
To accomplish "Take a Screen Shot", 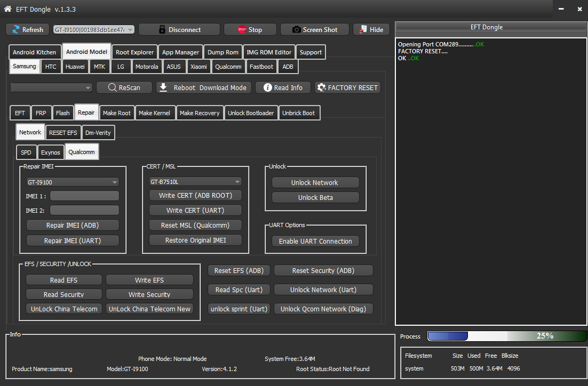I will 315,30.
